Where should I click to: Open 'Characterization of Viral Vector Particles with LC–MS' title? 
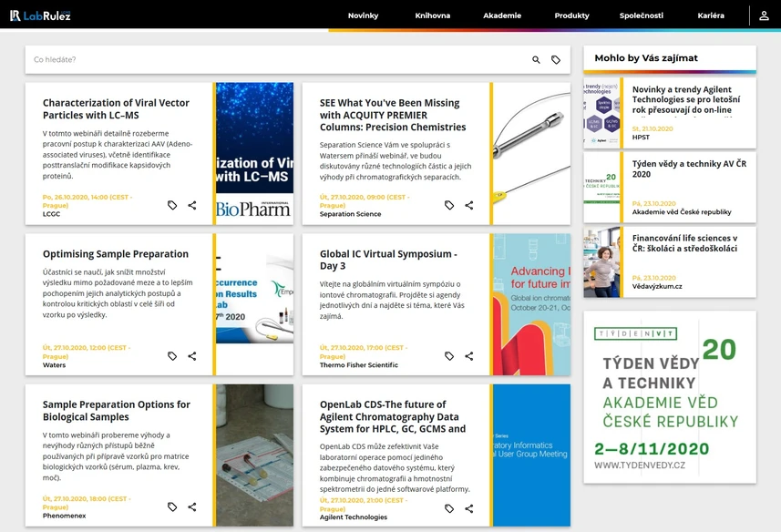pos(116,109)
